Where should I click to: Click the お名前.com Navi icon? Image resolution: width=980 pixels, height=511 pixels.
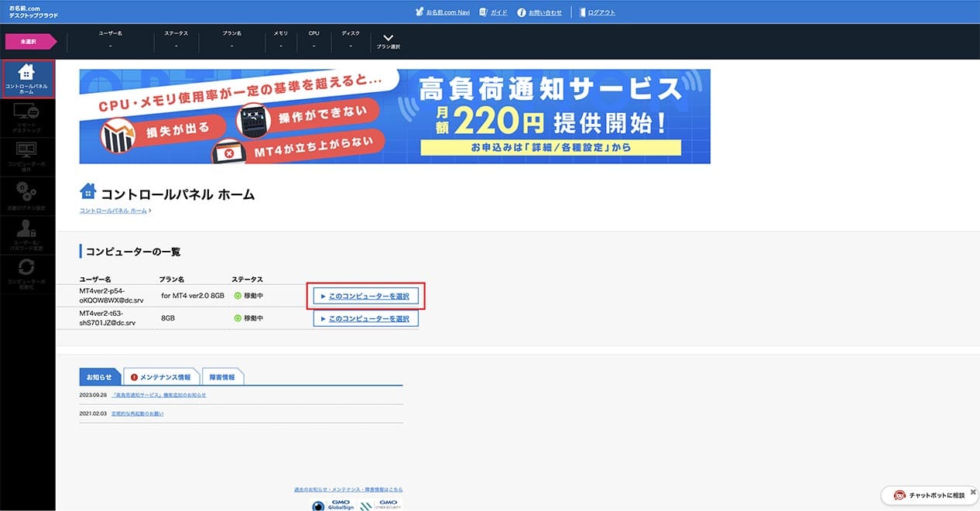click(420, 12)
